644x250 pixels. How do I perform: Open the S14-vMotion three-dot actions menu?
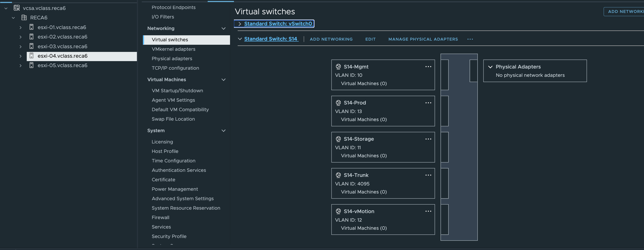(x=428, y=211)
